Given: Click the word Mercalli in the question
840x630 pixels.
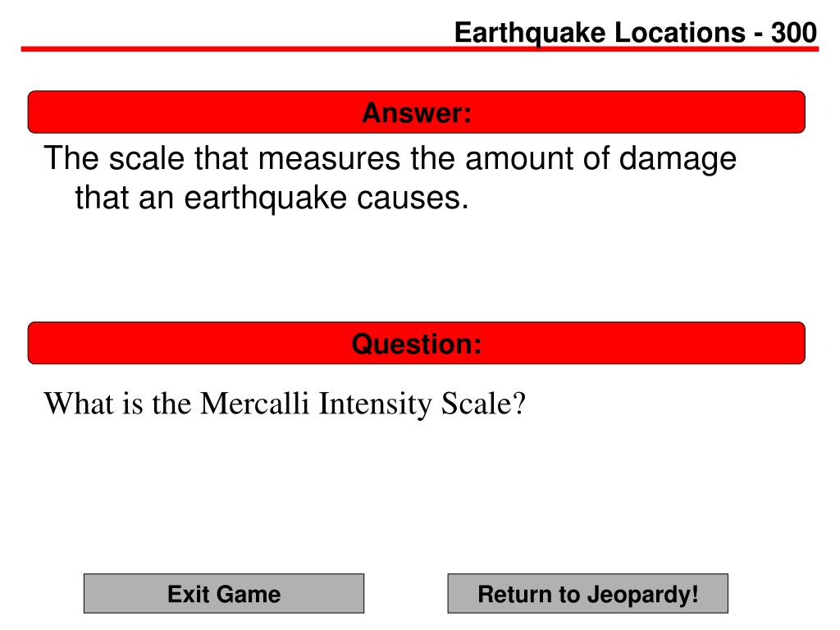Looking at the screenshot, I should pyautogui.click(x=254, y=403).
